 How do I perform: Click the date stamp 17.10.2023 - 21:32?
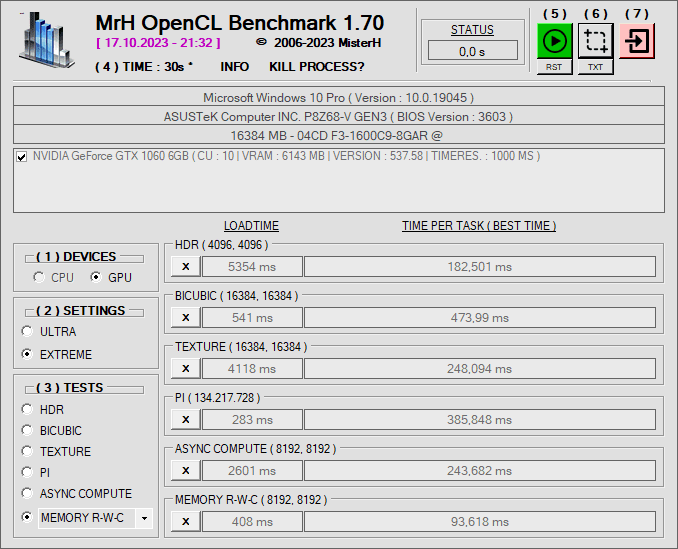click(158, 43)
